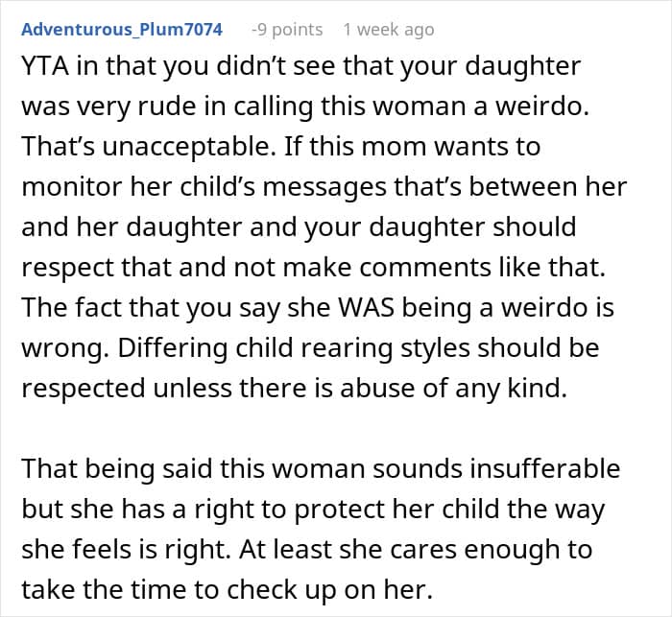Click the word "YTA" in the comment
This screenshot has height=617, width=672.
[x=44, y=66]
